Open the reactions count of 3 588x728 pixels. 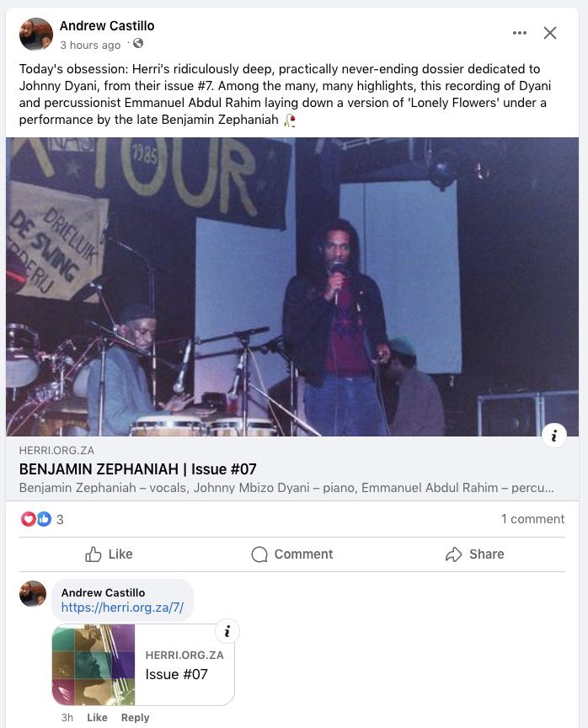tap(60, 520)
